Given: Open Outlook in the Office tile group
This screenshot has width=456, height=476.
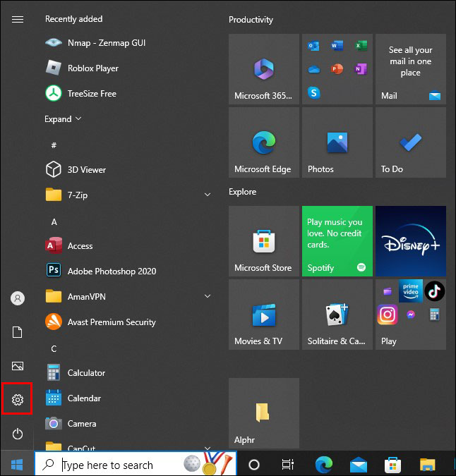Looking at the screenshot, I should pyautogui.click(x=313, y=46).
